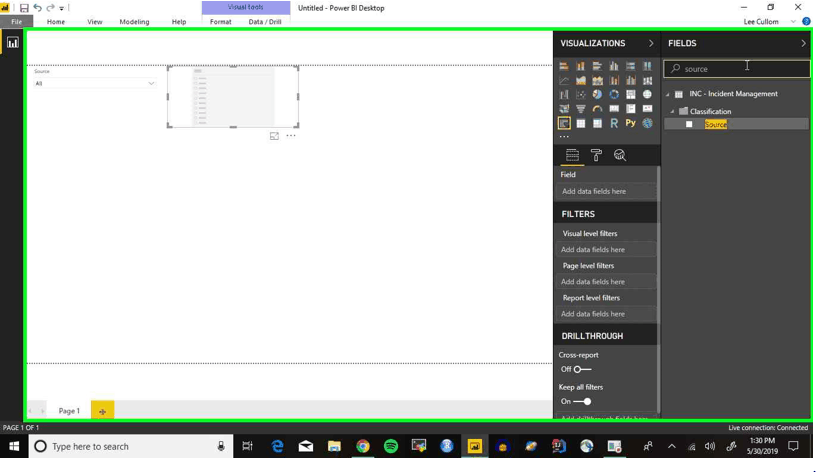The height and width of the screenshot is (472, 816).
Task: Select the Table visualization
Action: [580, 123]
